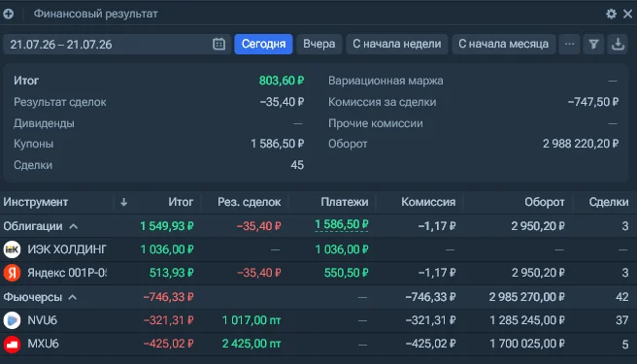Click the NVU6 result 1 017,00 пт
Viewport: 637px width, 364px height.
(x=251, y=320)
